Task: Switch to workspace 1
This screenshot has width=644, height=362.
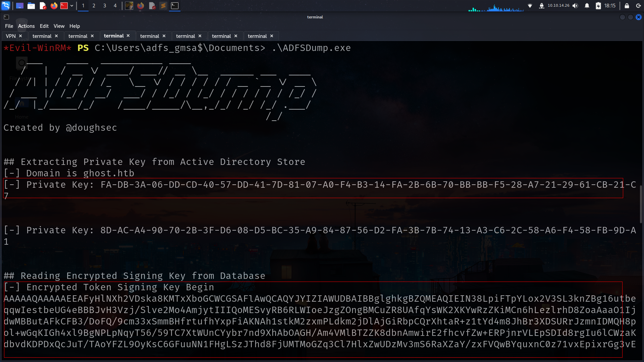Action: point(83,6)
